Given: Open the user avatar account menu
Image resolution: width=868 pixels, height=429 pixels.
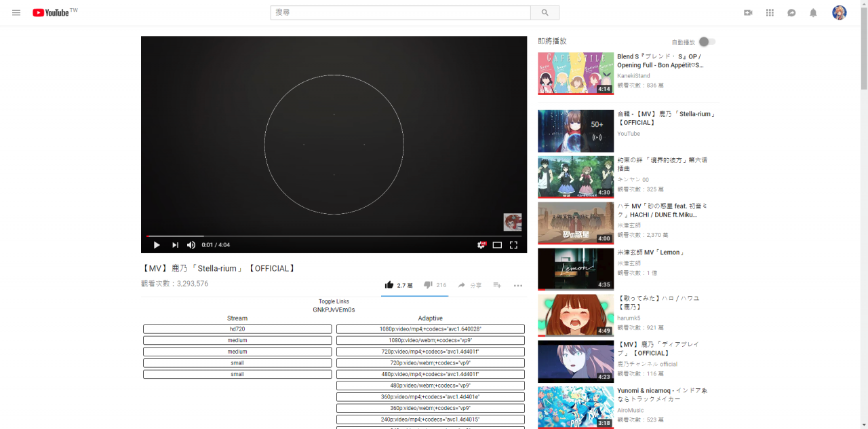Looking at the screenshot, I should [839, 13].
